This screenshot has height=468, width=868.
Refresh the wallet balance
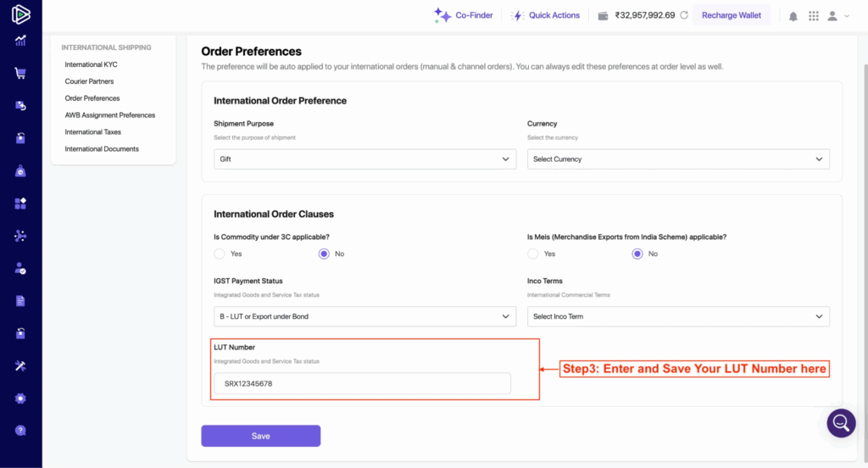point(683,15)
